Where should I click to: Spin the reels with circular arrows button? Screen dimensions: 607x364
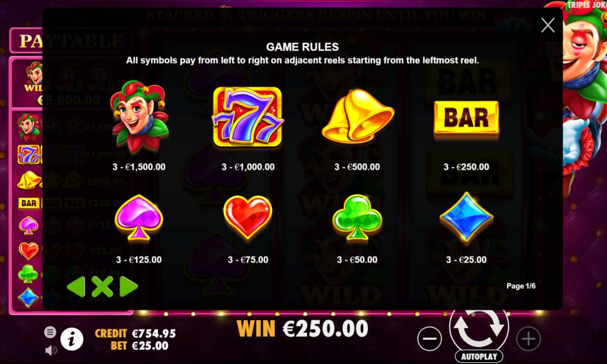coord(479,328)
